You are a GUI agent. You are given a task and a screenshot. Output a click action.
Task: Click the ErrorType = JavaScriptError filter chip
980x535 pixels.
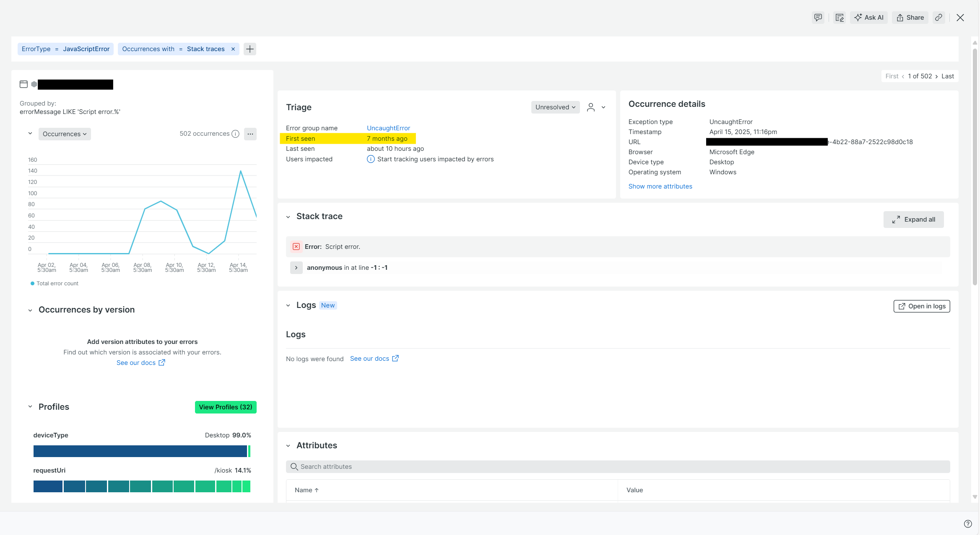(65, 49)
